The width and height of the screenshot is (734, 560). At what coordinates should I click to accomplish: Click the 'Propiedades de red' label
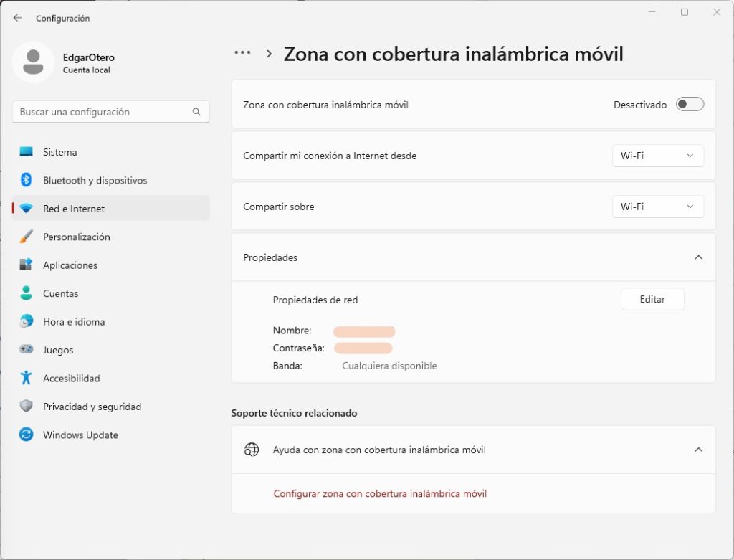315,300
